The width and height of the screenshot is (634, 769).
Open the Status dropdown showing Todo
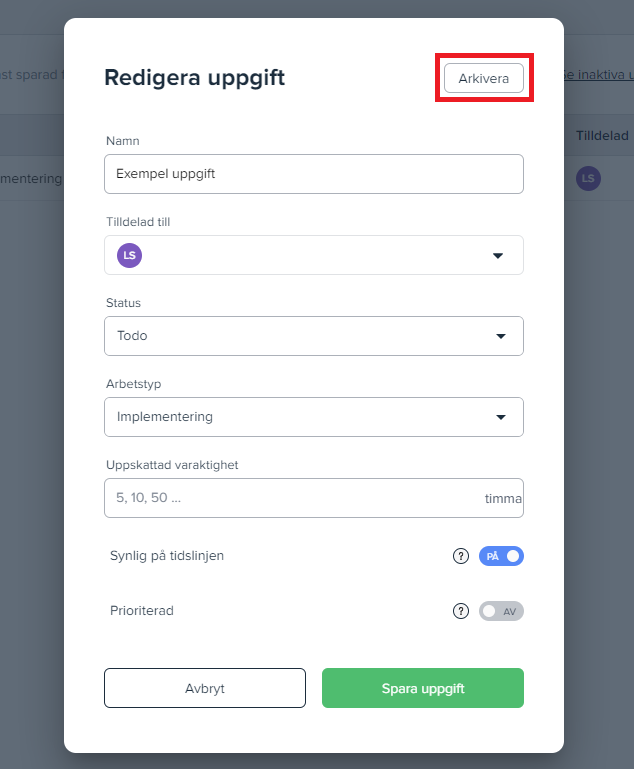click(x=313, y=336)
